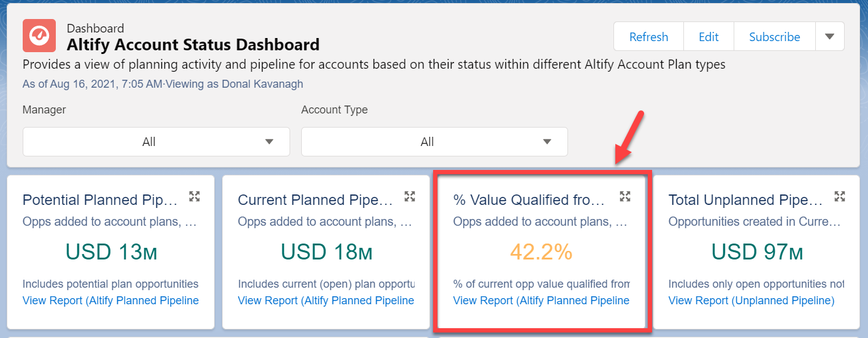This screenshot has width=868, height=338.
Task: Click the small 'Dashboard' label above title
Action: pyautogui.click(x=95, y=28)
